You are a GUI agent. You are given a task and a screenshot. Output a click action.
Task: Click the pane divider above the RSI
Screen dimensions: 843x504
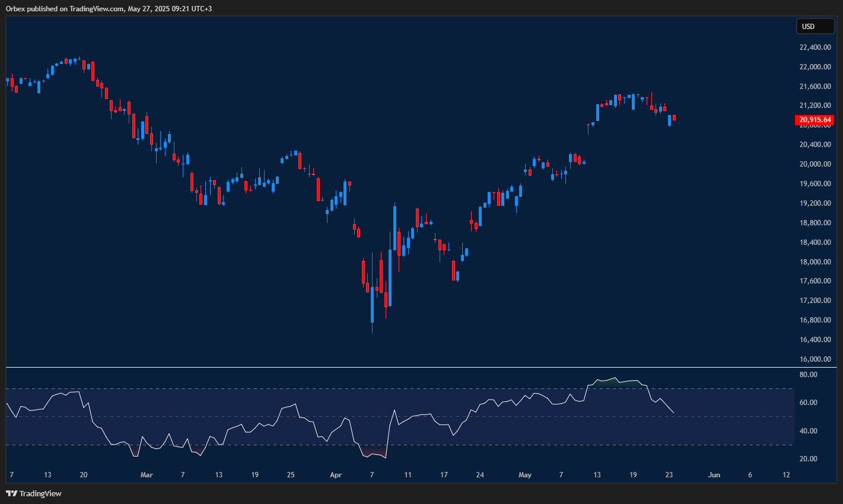(x=397, y=366)
